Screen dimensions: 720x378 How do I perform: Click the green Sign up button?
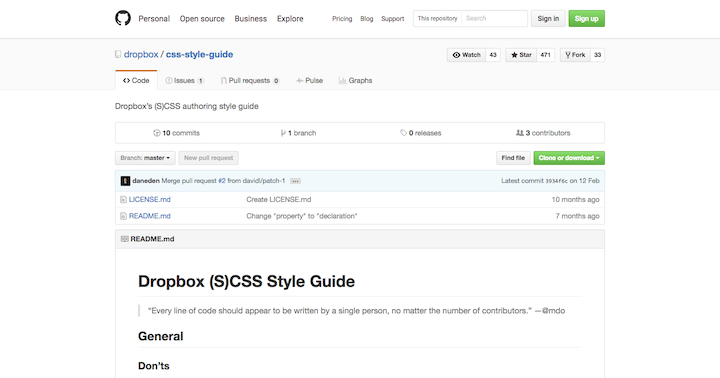586,18
